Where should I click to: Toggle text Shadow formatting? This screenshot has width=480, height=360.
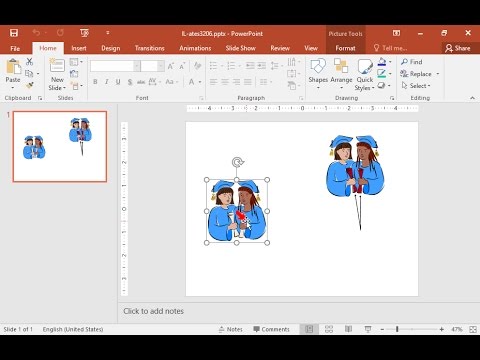130,82
